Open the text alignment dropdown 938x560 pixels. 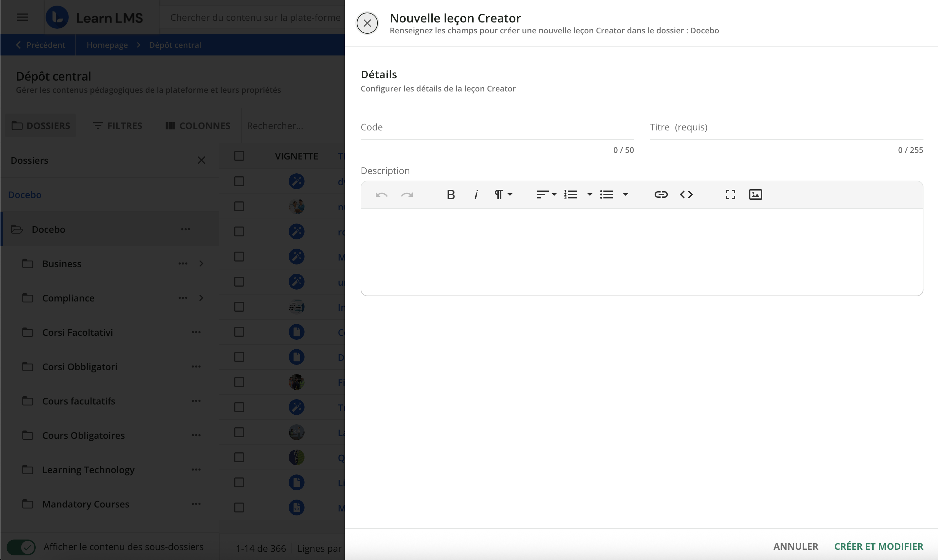[x=546, y=194]
